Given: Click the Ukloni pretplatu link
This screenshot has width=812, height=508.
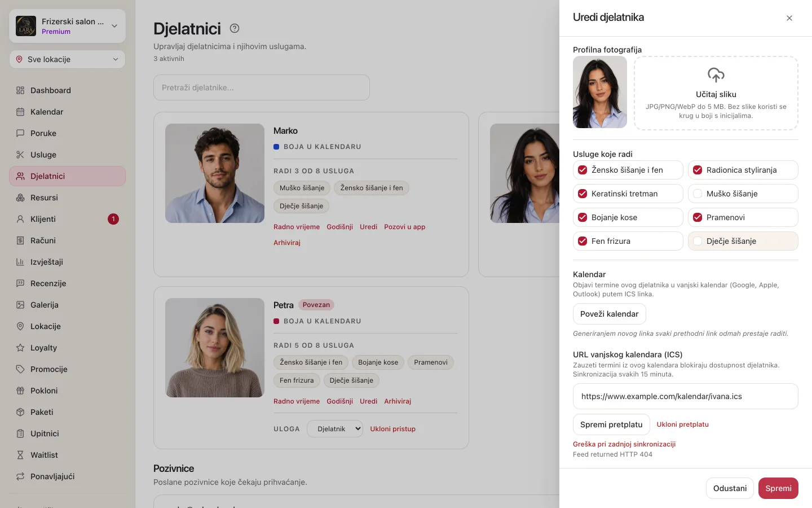Looking at the screenshot, I should click(683, 424).
